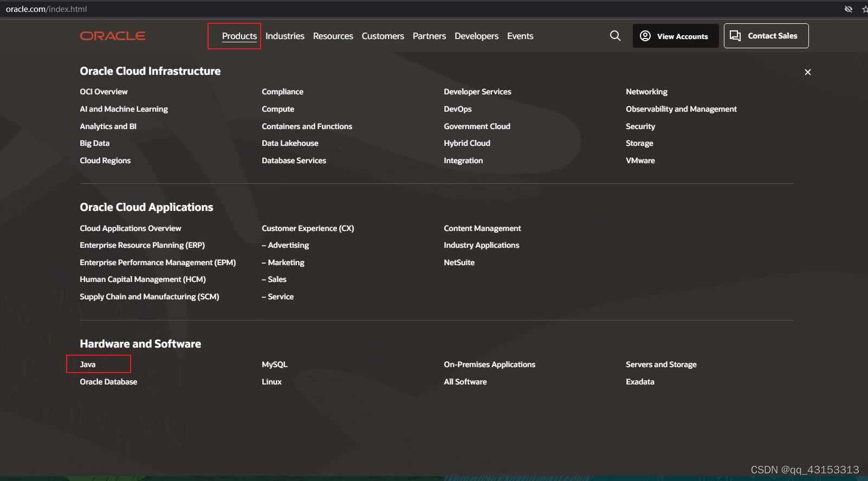Go to Industry Applications
The image size is (868, 481).
(481, 245)
